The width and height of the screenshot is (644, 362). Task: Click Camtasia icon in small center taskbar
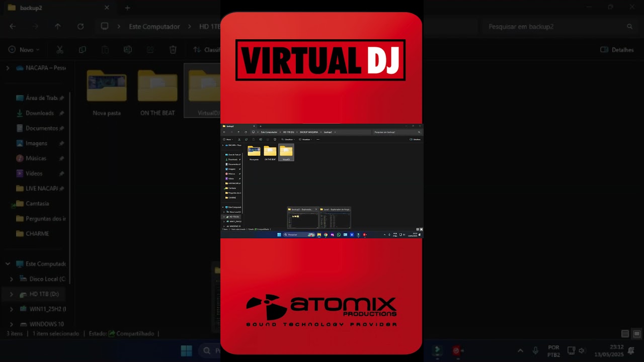click(x=358, y=235)
